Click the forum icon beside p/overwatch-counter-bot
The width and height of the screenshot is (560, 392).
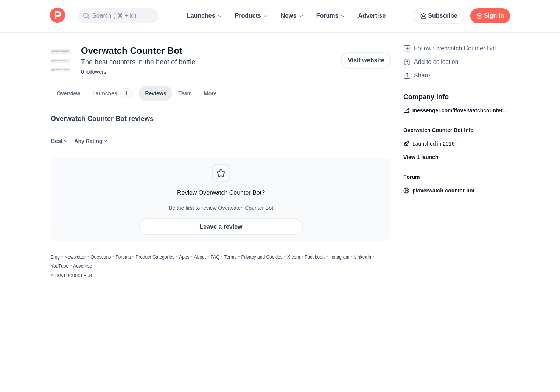406,191
